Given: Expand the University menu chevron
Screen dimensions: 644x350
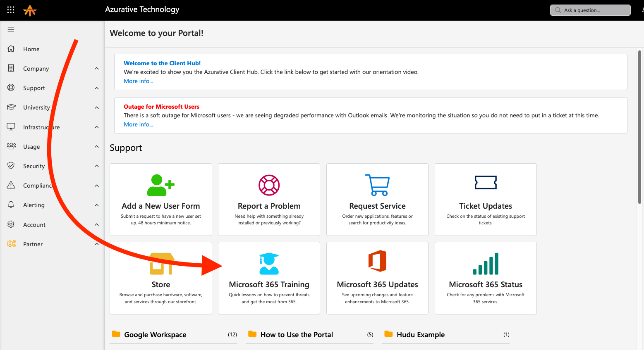Looking at the screenshot, I should click(x=96, y=107).
